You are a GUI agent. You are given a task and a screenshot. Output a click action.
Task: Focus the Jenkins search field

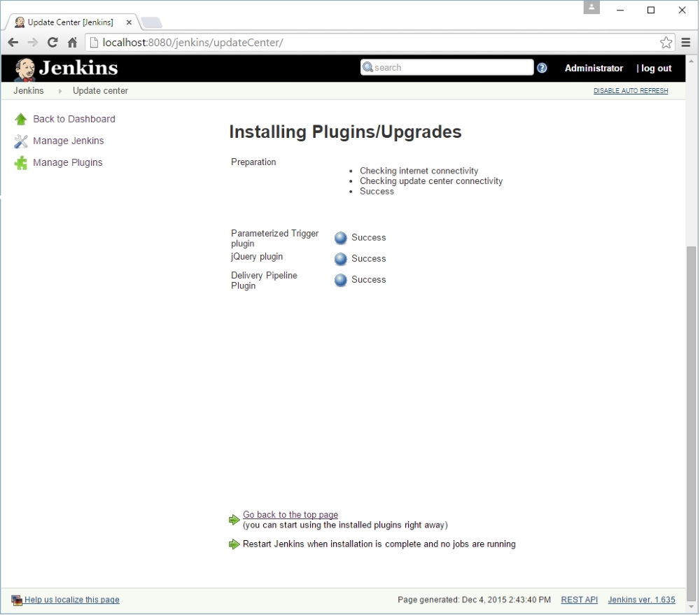[x=447, y=67]
